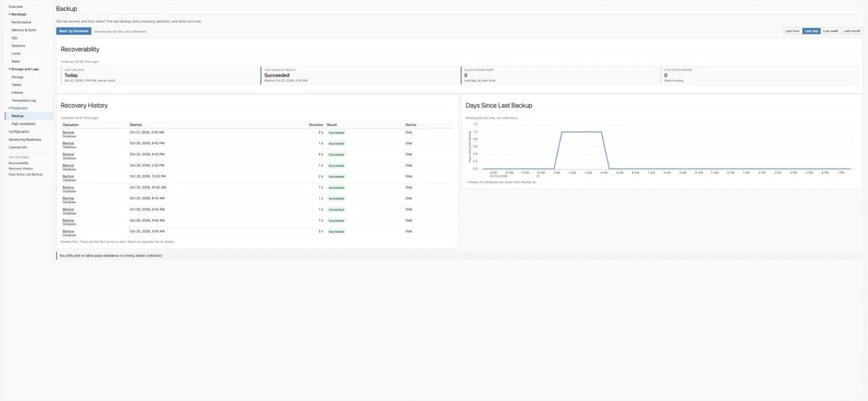Open the Backup operation started Oct 20, 3:00 AM

[68, 232]
